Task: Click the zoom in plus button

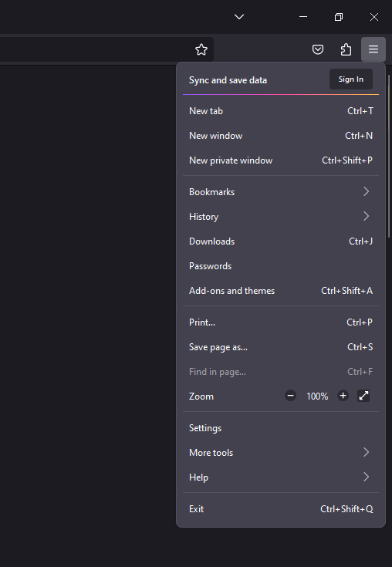Action: 343,396
